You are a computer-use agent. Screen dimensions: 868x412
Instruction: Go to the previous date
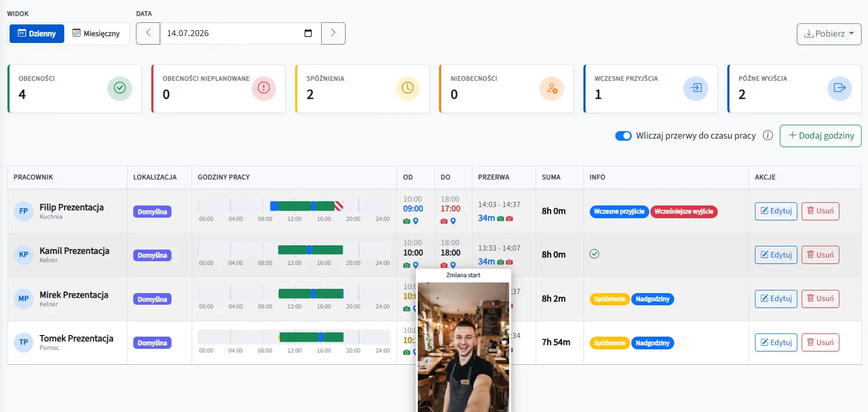coord(148,33)
